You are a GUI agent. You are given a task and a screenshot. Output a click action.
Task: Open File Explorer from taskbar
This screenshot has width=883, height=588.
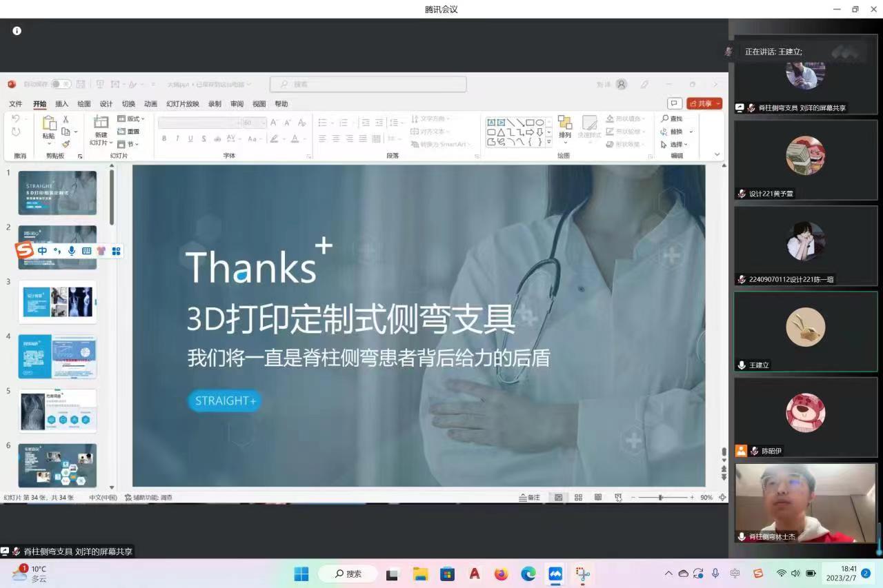(420, 574)
